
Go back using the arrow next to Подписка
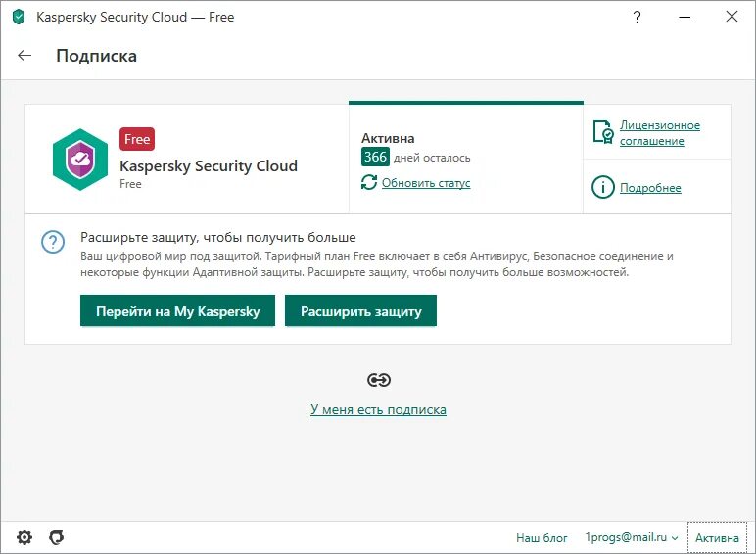coord(24,56)
